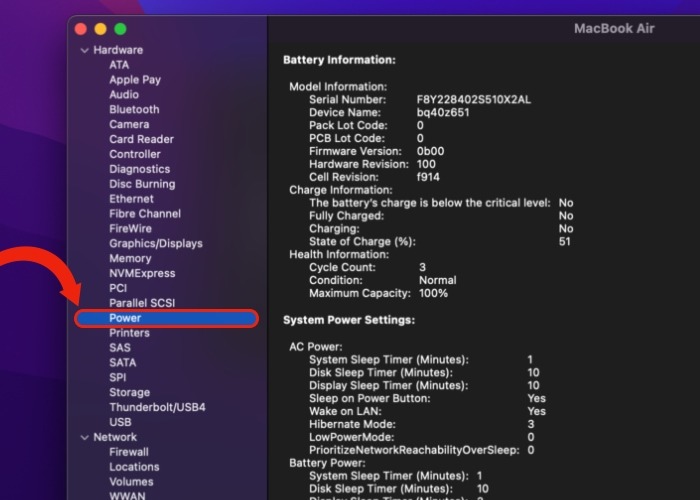Select Graphics/Displays in the sidebar
The width and height of the screenshot is (700, 500).
click(155, 243)
